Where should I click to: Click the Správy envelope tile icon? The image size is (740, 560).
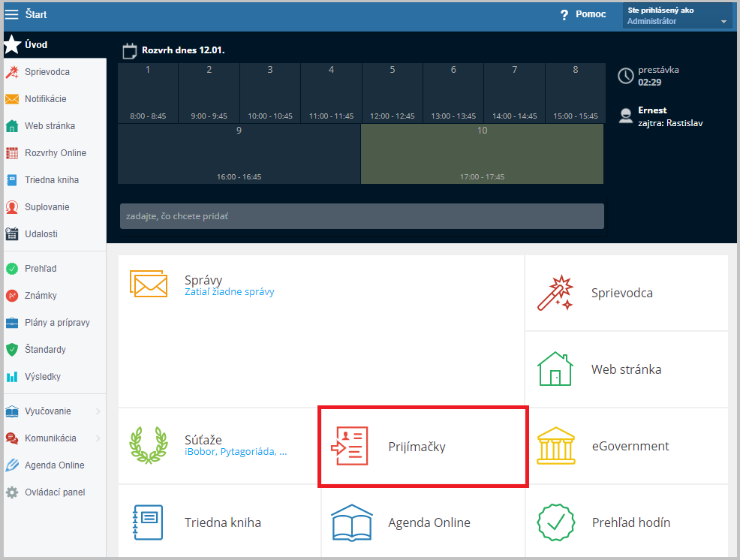click(149, 284)
